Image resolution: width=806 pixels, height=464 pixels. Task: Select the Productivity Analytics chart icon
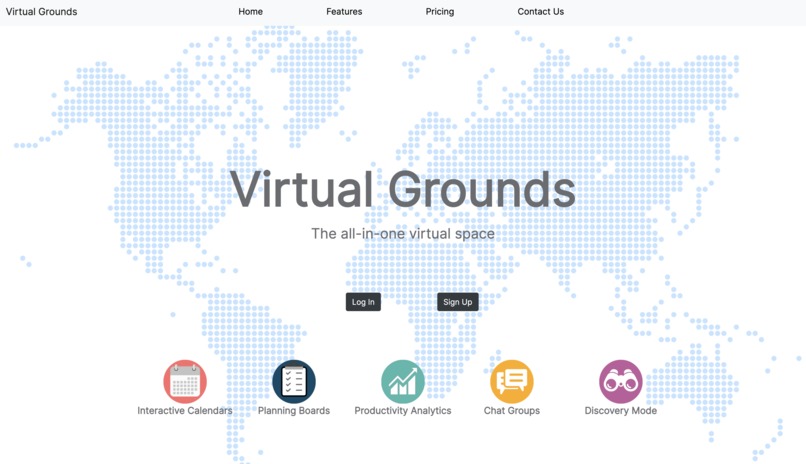pyautogui.click(x=403, y=381)
